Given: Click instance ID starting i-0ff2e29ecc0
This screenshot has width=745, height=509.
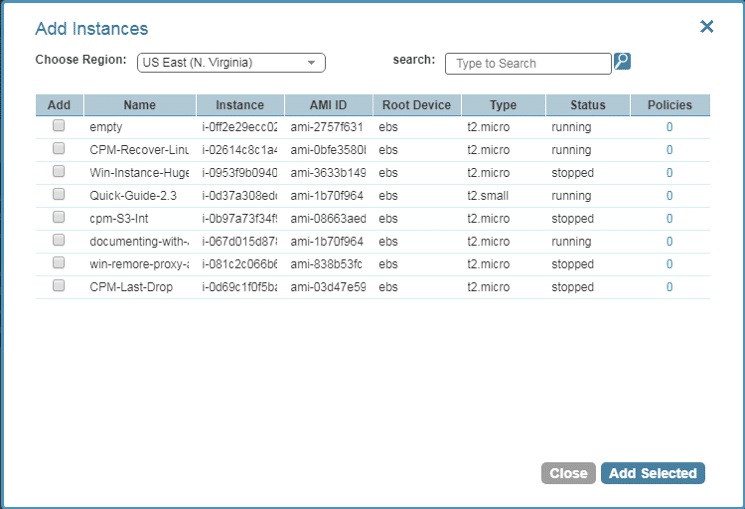Looking at the screenshot, I should pyautogui.click(x=239, y=127).
